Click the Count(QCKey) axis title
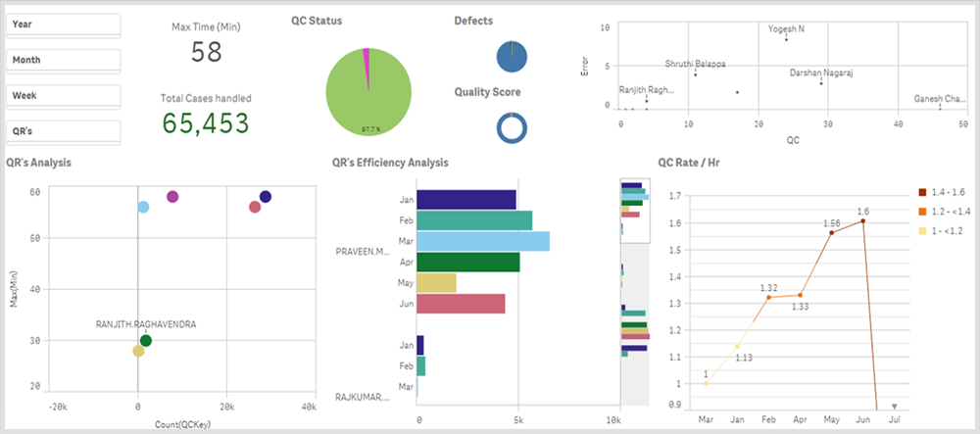Viewport: 980px width, 434px height. click(x=182, y=424)
